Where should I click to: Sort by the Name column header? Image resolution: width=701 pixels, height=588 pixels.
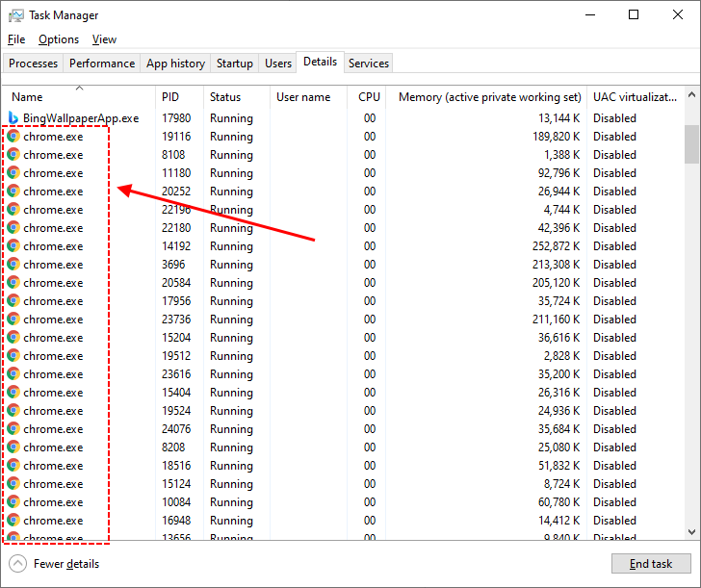pos(79,97)
